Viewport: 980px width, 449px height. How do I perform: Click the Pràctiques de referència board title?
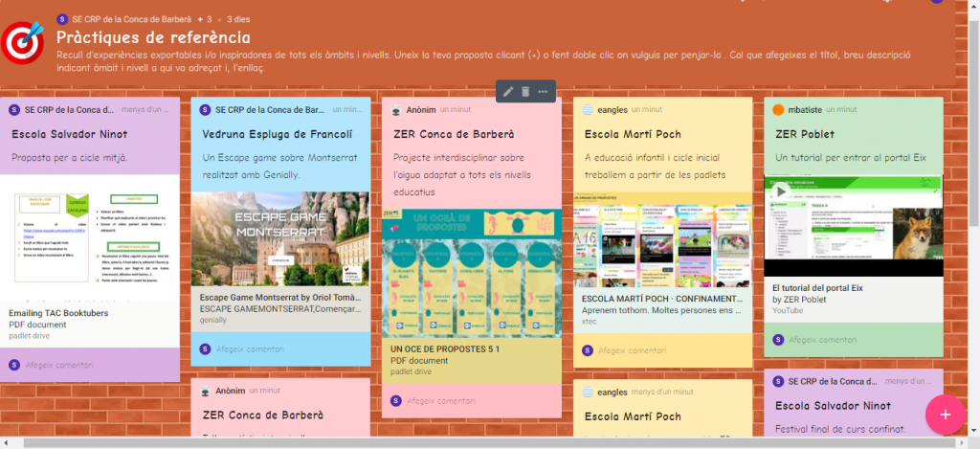click(153, 38)
